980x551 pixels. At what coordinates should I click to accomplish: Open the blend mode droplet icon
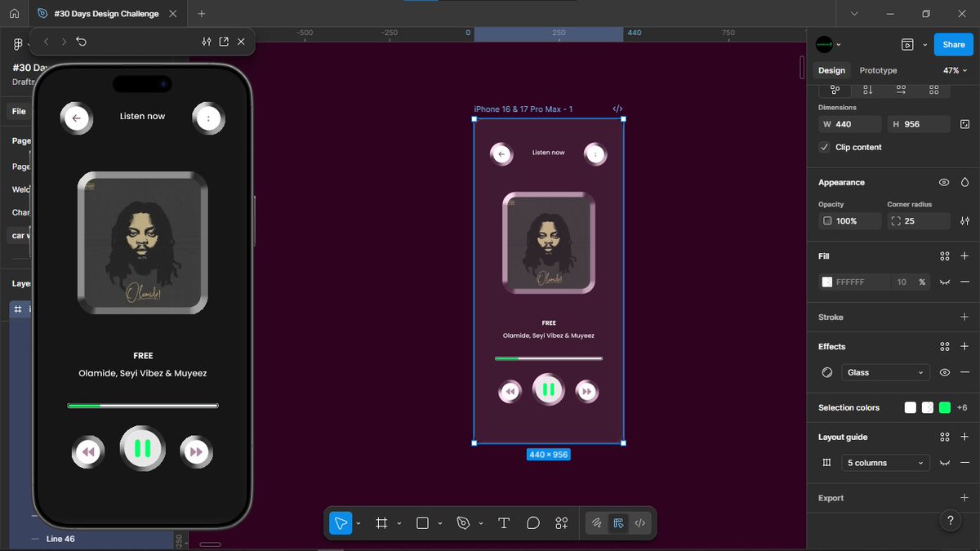point(964,182)
